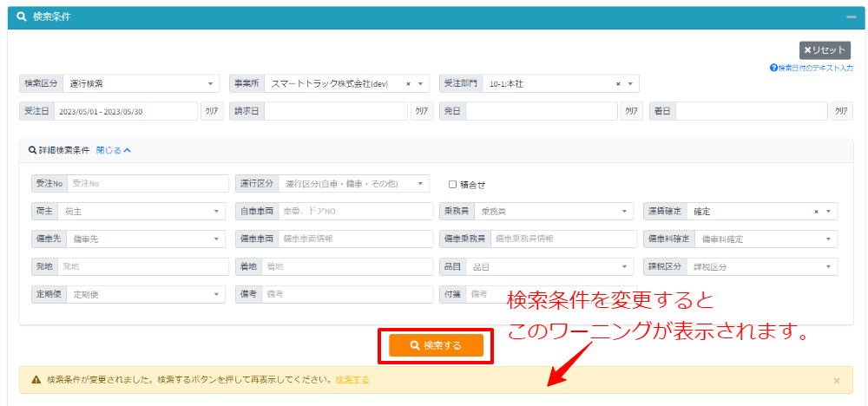Viewport: 868px width, 406px height.
Task: Dismiss the yellow warning banner
Action: point(836,380)
